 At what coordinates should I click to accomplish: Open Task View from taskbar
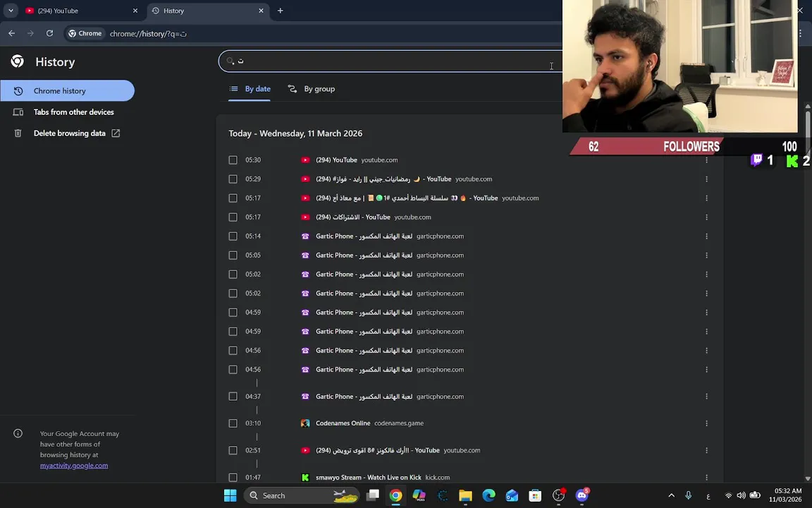372,495
